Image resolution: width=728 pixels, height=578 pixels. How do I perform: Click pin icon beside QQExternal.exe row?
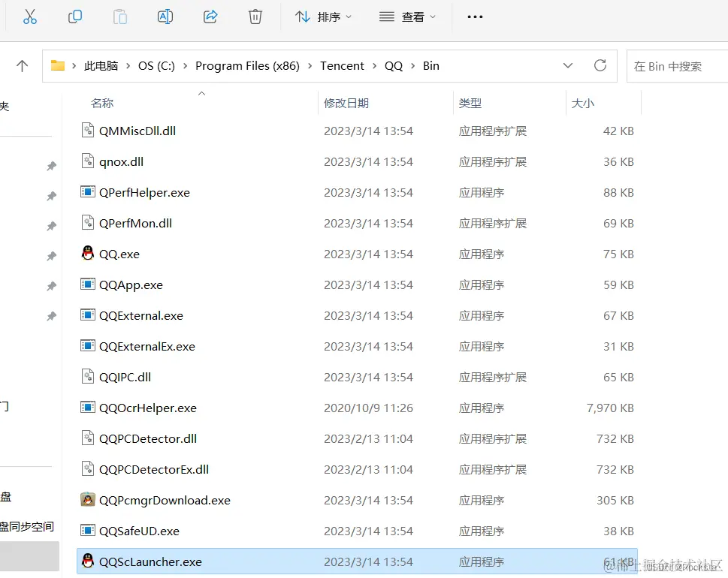pyautogui.click(x=52, y=316)
